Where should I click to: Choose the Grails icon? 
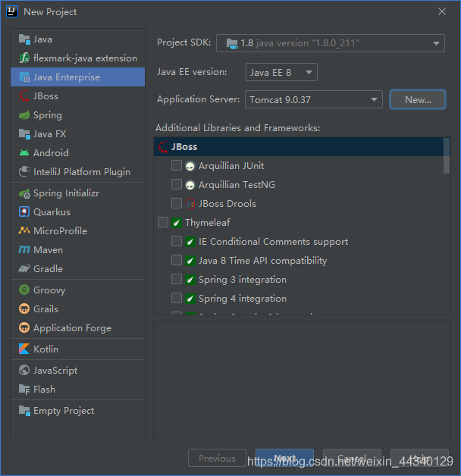pos(24,309)
